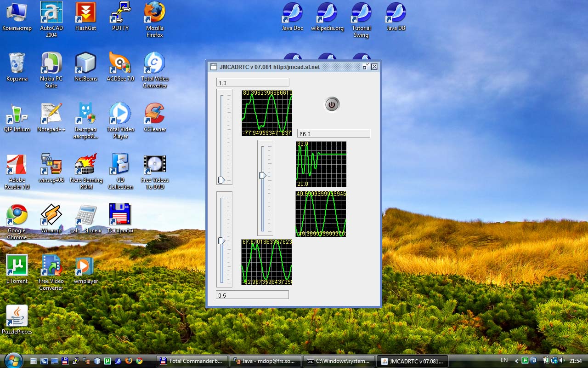This screenshot has height=368, width=588.
Task: Click the EN language indicator in tray
Action: click(504, 360)
